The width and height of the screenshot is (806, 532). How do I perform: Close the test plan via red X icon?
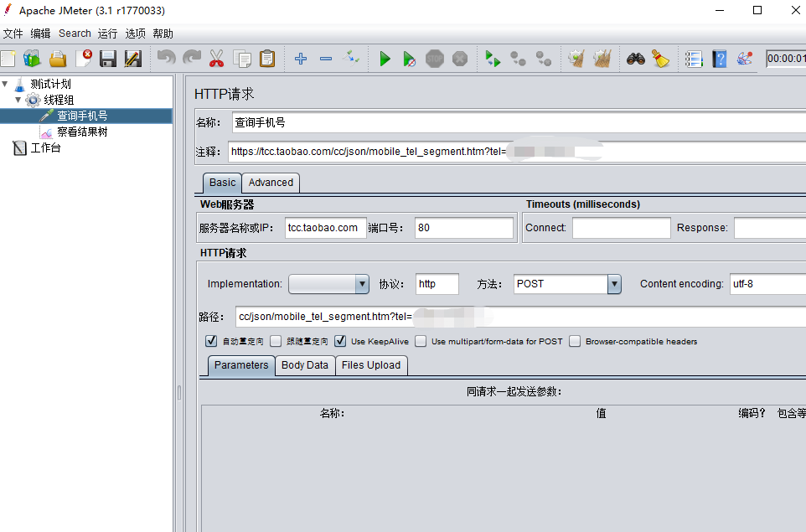83,59
